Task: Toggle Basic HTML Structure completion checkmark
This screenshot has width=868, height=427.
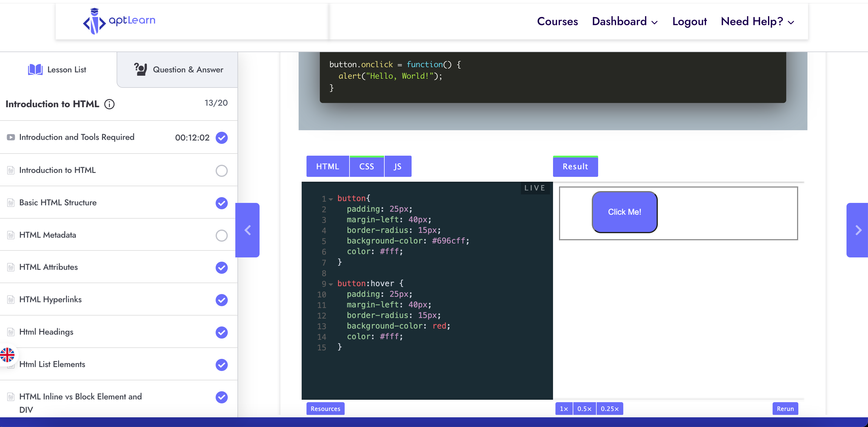Action: coord(221,203)
